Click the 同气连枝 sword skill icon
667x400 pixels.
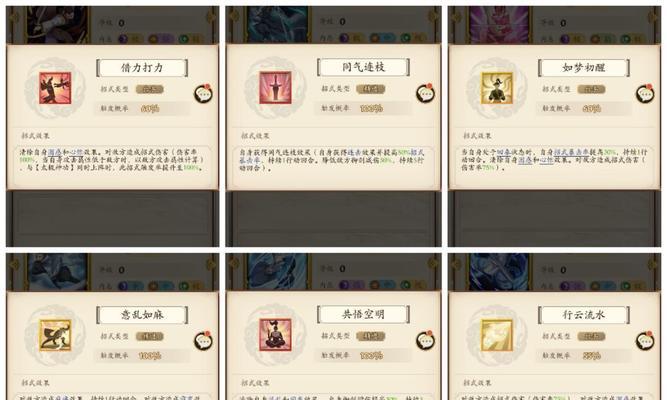pyautogui.click(x=276, y=88)
